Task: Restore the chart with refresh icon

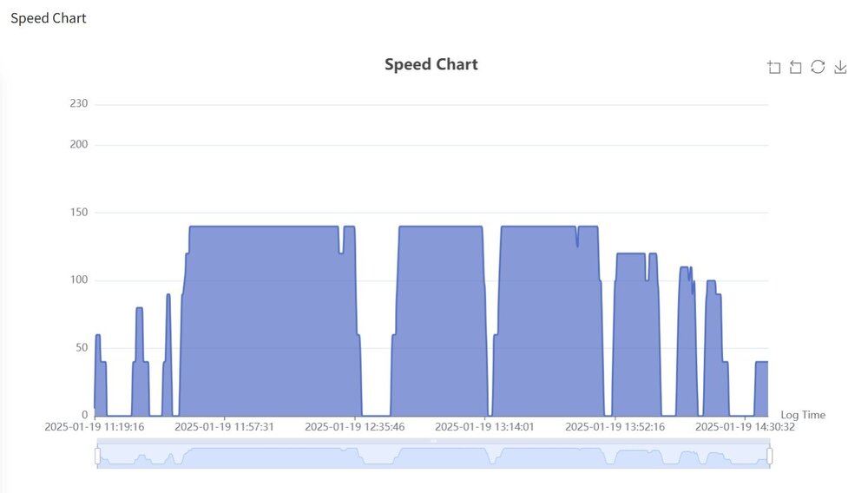Action: pyautogui.click(x=818, y=68)
